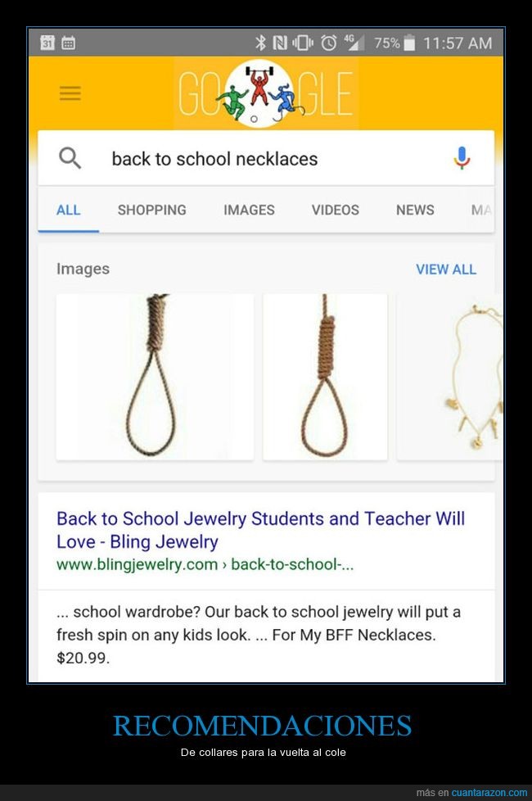Click View All images link
The image size is (532, 801).
pyautogui.click(x=446, y=269)
